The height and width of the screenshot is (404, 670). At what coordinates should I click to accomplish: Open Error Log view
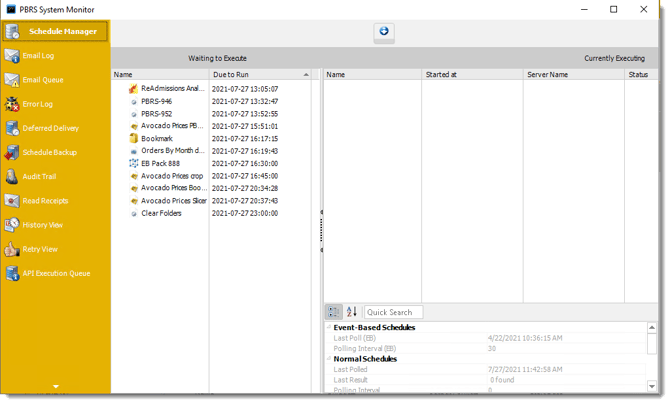38,104
